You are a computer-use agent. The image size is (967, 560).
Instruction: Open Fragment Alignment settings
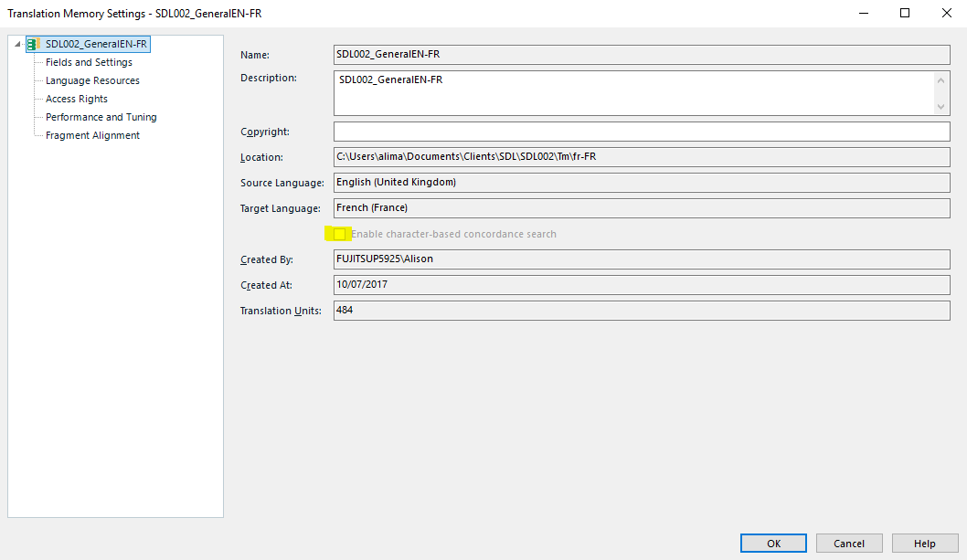(x=92, y=135)
